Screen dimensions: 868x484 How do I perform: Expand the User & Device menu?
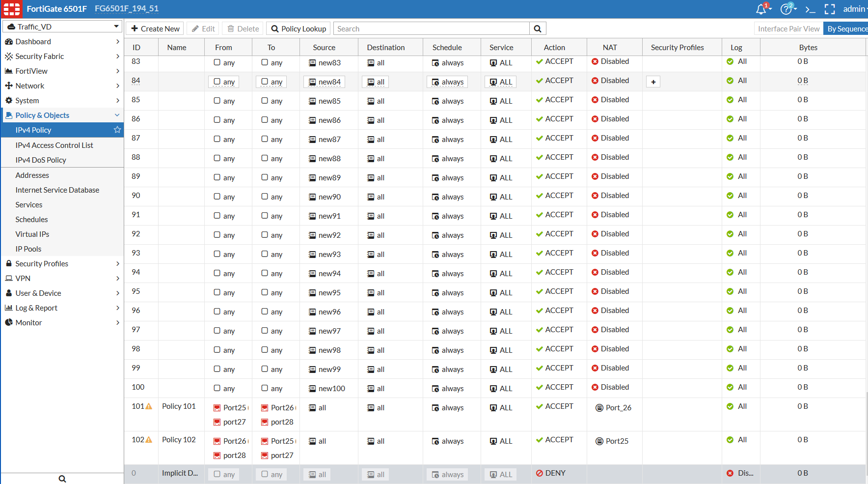click(x=62, y=293)
